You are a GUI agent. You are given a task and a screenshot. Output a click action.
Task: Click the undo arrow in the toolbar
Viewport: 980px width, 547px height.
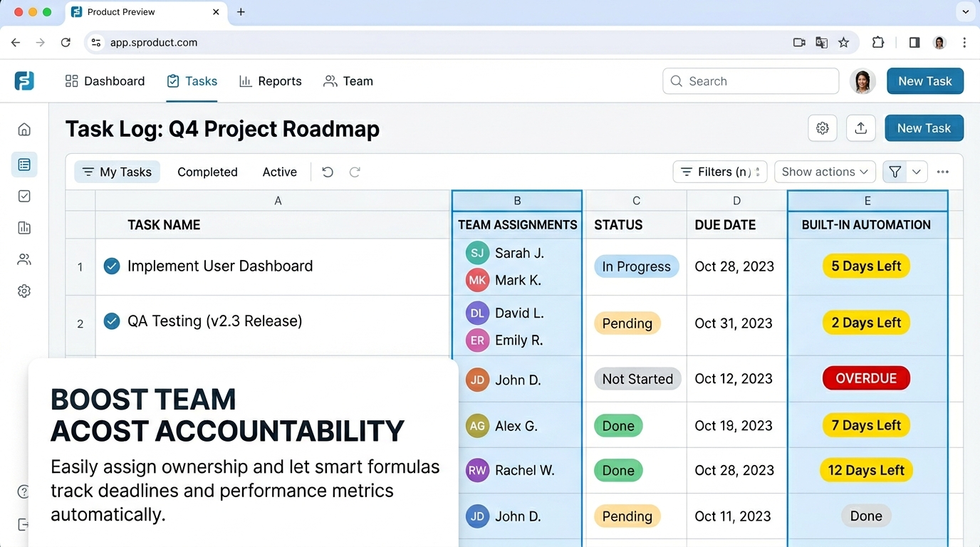coord(328,172)
